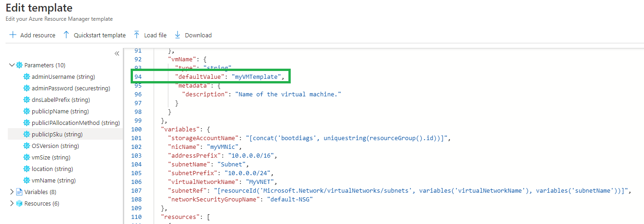Select adminPassword (securestring) parameter

point(71,88)
